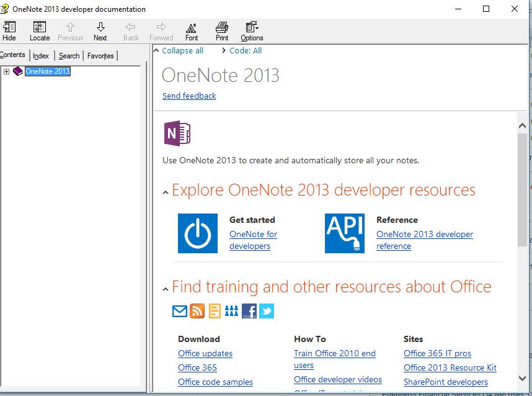The width and height of the screenshot is (532, 396).
Task: Expand the OneNote 2013 tree node
Action: (6, 71)
